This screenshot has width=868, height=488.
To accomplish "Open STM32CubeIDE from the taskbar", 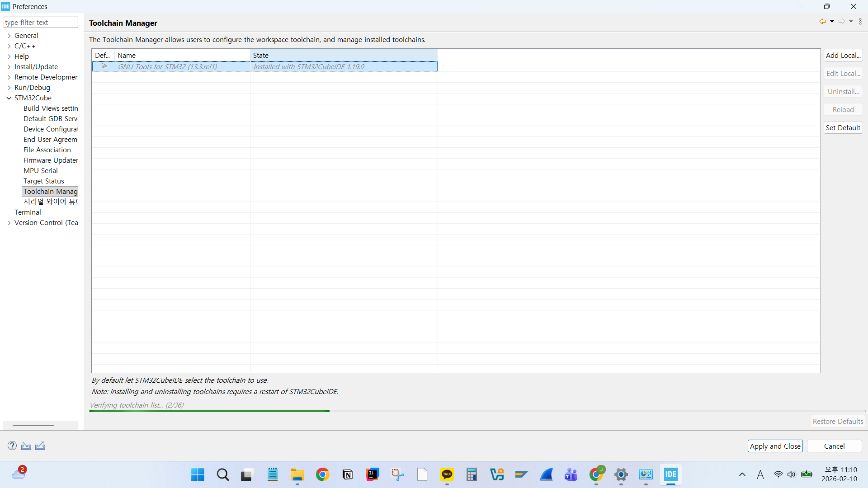I will point(670,474).
